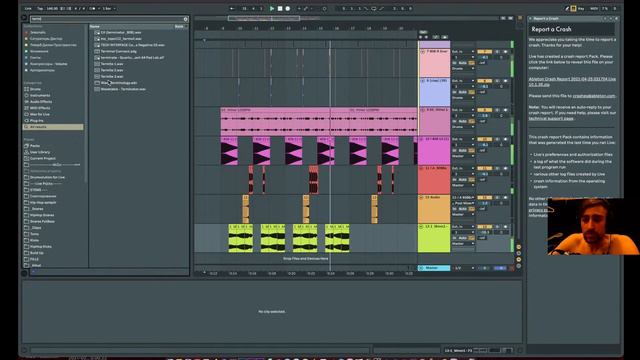This screenshot has width=640, height=360.
Task: Arm the 9 03_Hihat L track for recording
Action: pos(505,110)
